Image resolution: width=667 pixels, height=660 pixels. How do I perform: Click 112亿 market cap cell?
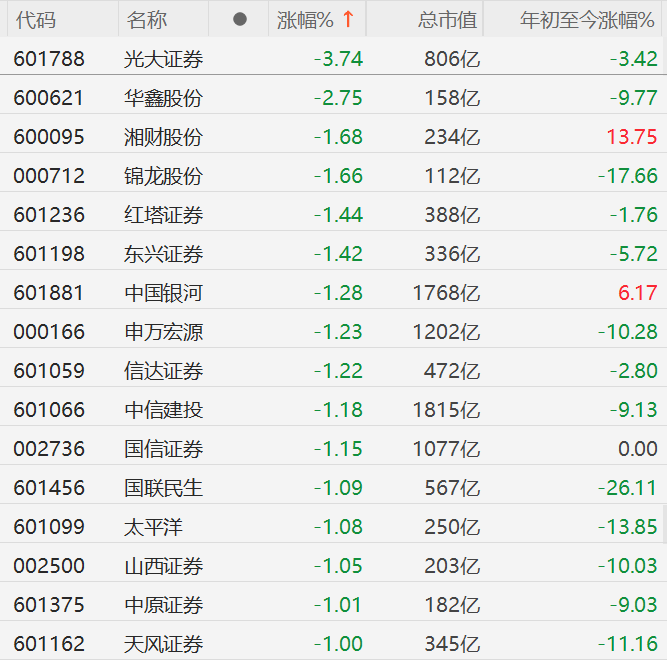click(453, 176)
